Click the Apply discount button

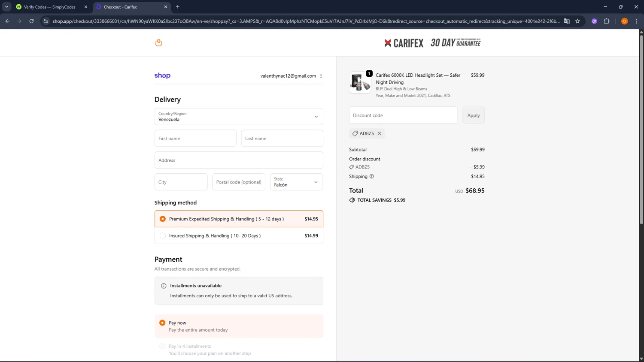click(474, 115)
